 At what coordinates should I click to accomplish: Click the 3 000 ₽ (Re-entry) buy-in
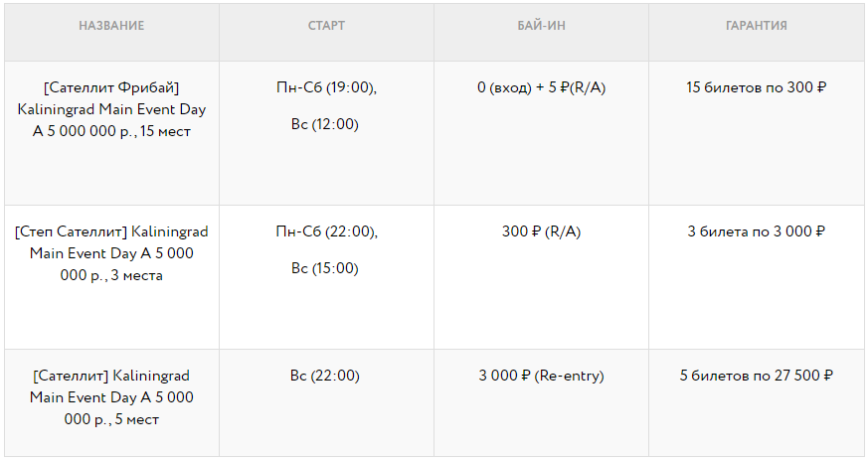541,377
